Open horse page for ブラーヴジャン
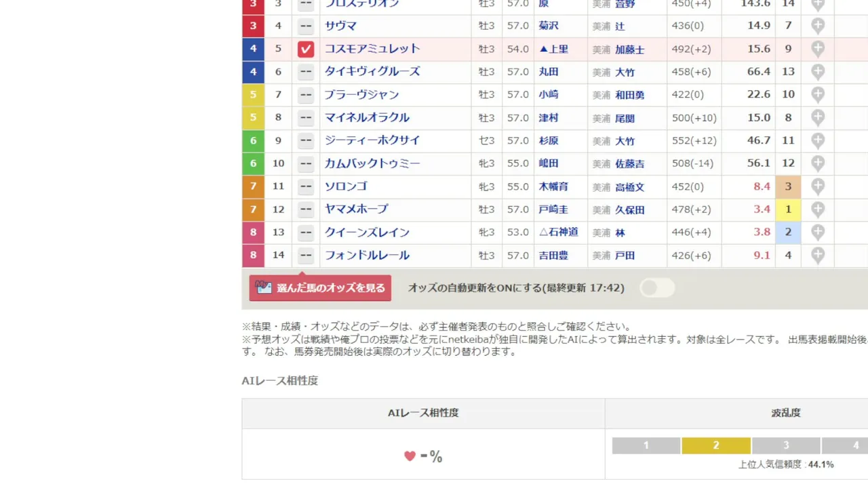The image size is (868, 488). (x=361, y=95)
